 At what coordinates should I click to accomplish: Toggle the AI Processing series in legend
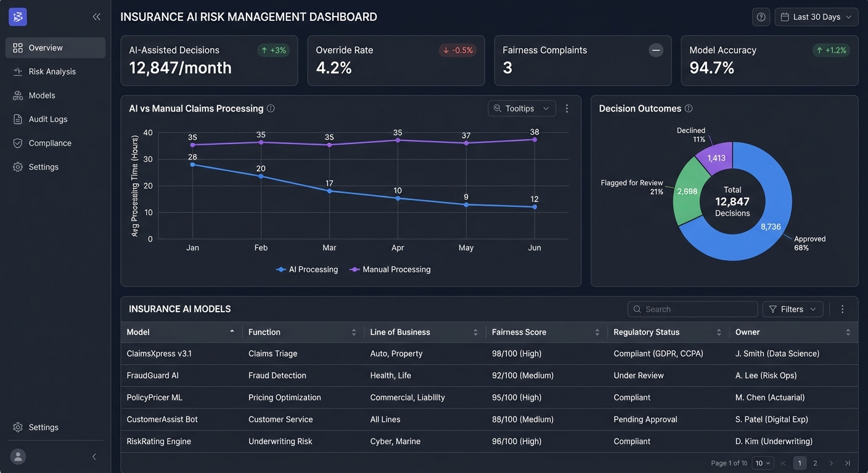click(306, 269)
